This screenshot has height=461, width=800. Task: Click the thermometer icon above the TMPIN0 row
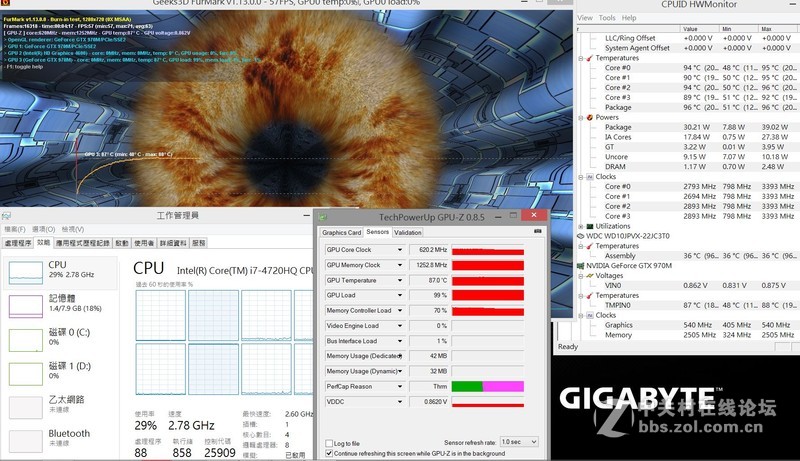589,296
